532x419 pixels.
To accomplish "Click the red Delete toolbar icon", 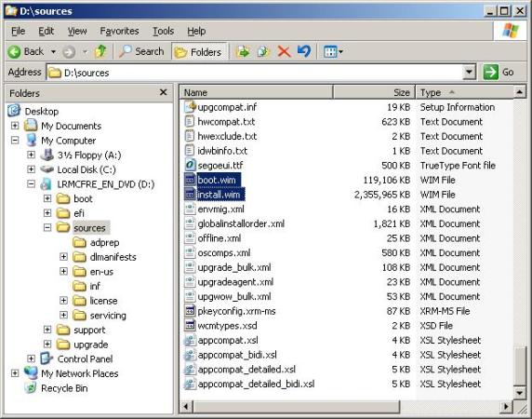I will point(284,52).
